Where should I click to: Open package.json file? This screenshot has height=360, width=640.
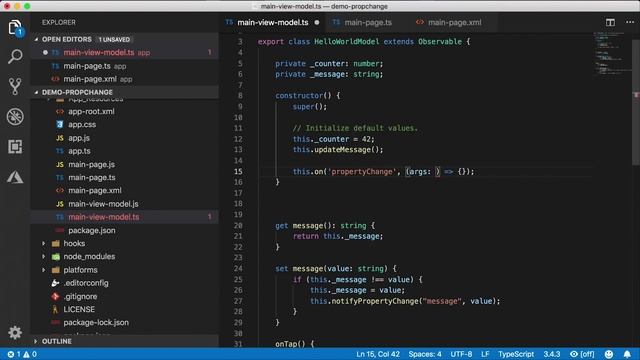point(124,230)
